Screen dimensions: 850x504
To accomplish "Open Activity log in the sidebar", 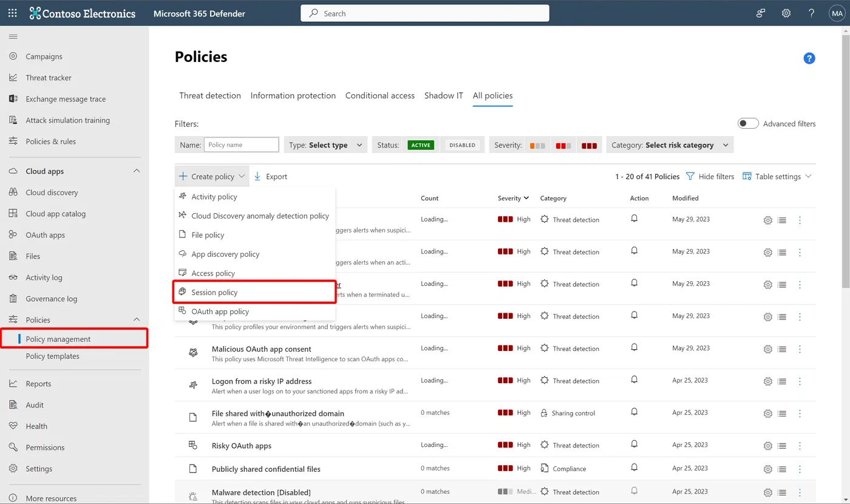I will coord(44,278).
